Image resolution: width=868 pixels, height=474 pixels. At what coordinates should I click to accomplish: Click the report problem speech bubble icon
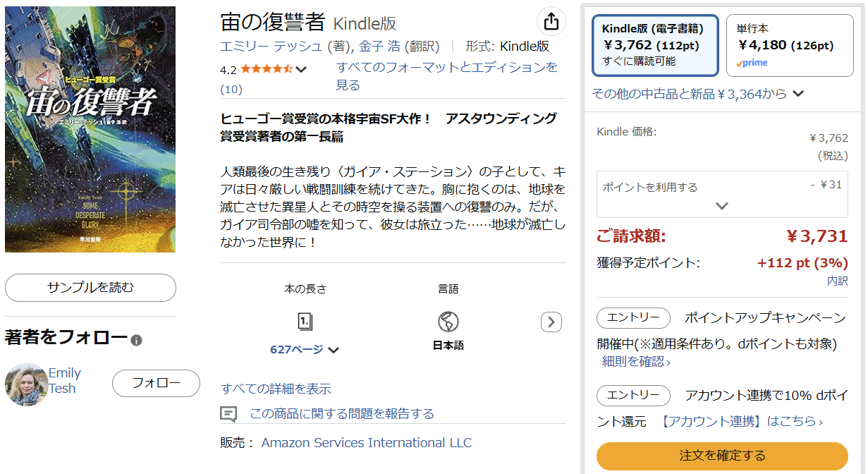coord(228,414)
